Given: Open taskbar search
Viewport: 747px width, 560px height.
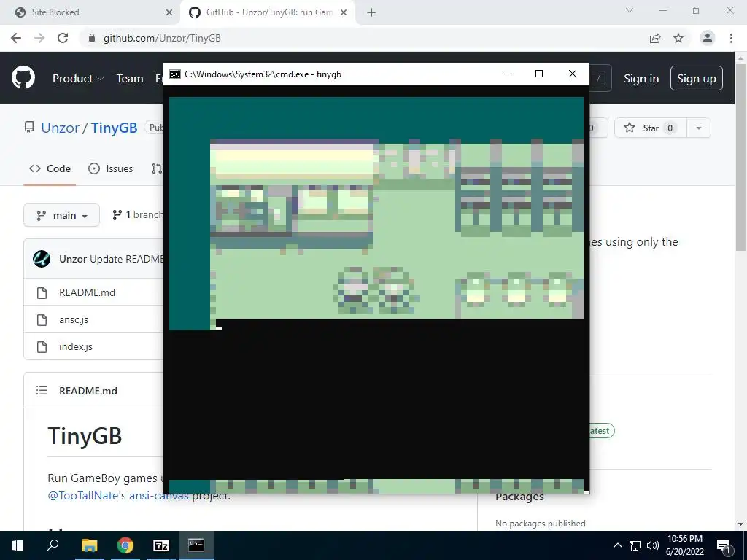Looking at the screenshot, I should pyautogui.click(x=53, y=545).
